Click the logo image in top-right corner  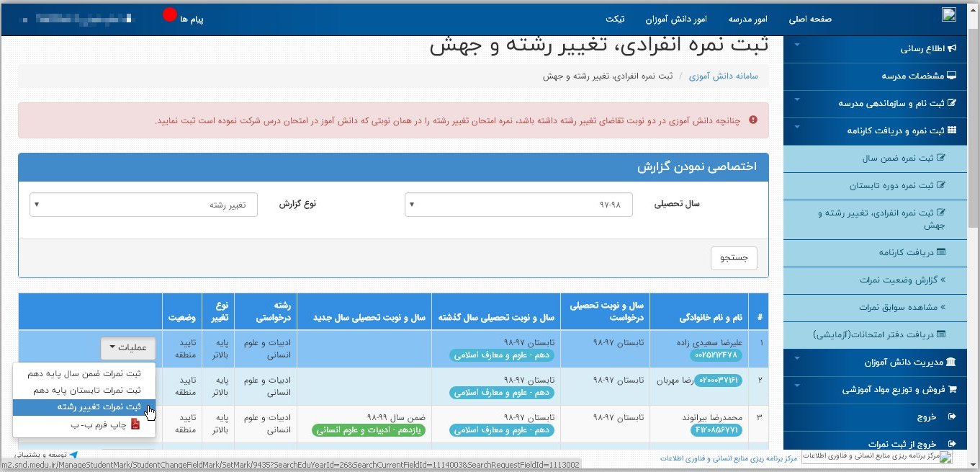click(949, 15)
